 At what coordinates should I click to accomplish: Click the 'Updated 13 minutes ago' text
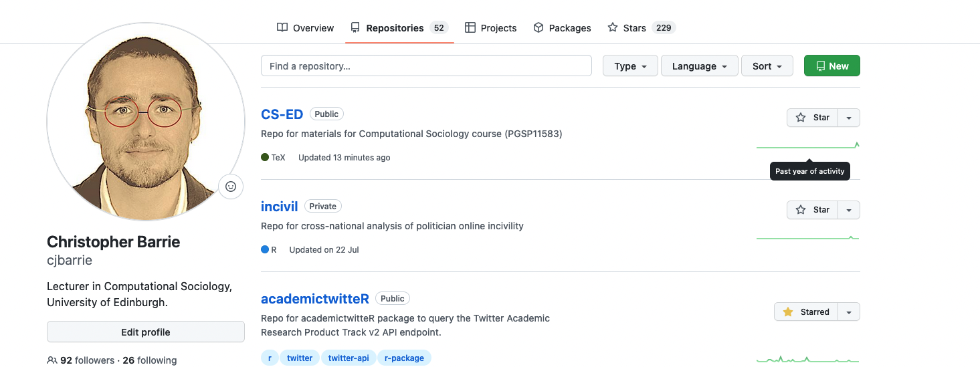(345, 158)
